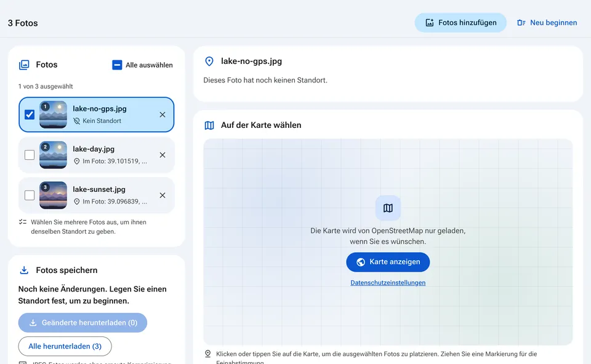Start over with Neu beginnen
Screen dimensions: 591x364
coord(547,23)
